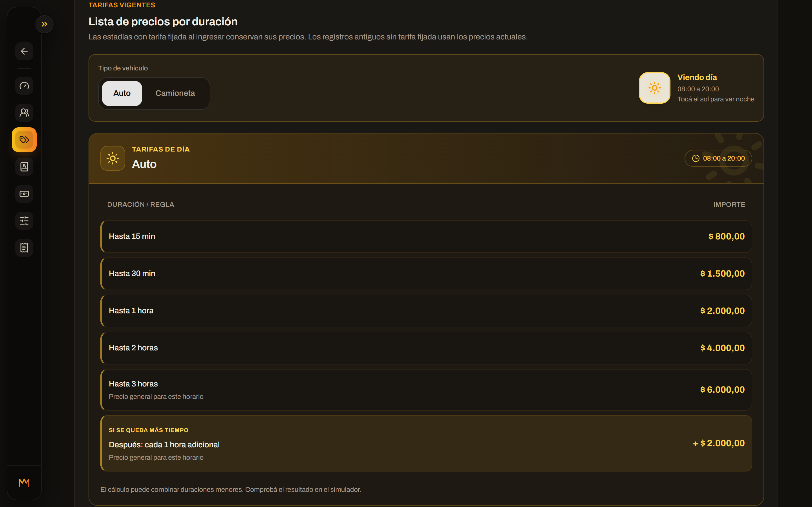Open the contact book sidebar icon
The image size is (812, 507).
(24, 167)
